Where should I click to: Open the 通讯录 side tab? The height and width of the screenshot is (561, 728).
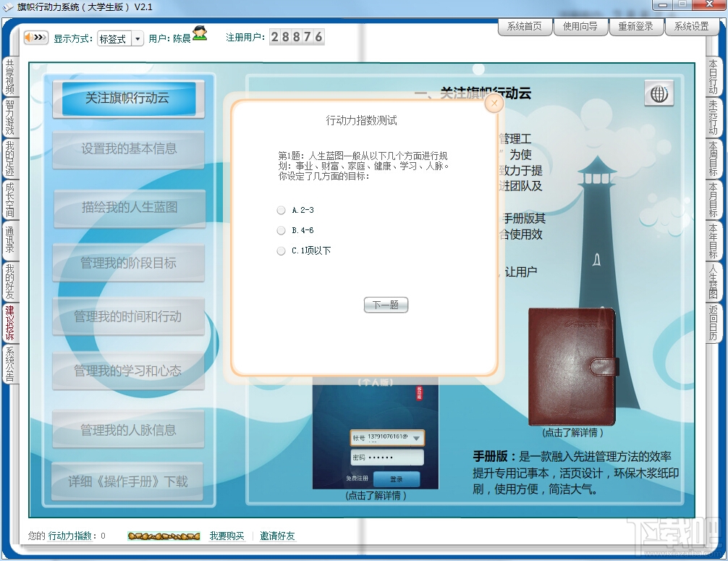(9, 240)
